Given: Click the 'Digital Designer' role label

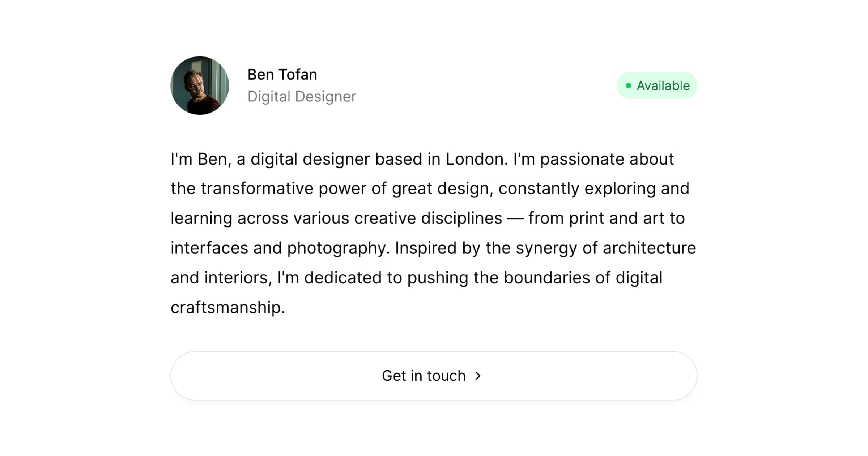Looking at the screenshot, I should (302, 97).
